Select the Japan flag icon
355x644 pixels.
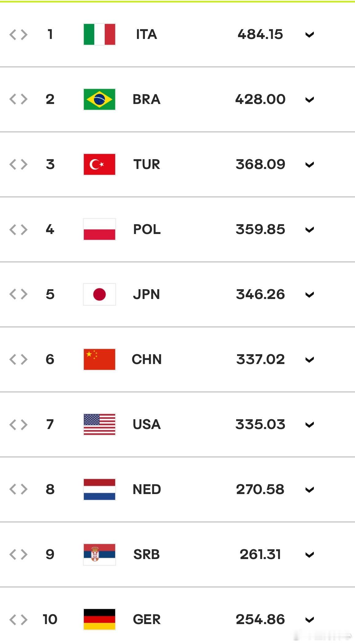pyautogui.click(x=99, y=294)
